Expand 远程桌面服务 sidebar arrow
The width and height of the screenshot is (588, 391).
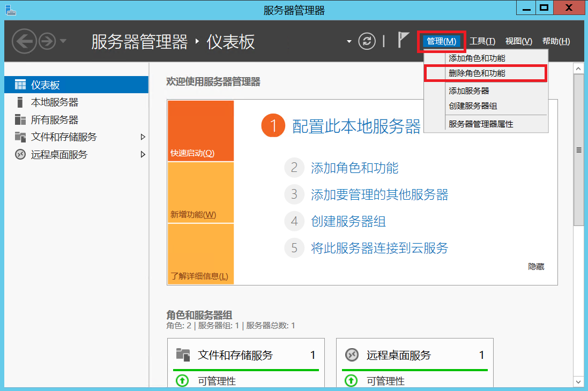click(x=143, y=155)
